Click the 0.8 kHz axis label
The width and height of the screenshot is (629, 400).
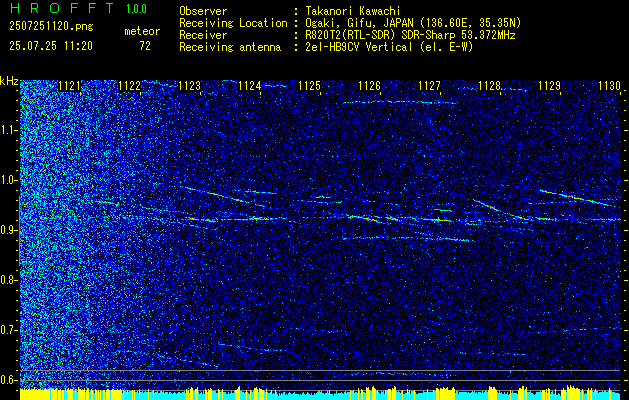pyautogui.click(x=8, y=280)
